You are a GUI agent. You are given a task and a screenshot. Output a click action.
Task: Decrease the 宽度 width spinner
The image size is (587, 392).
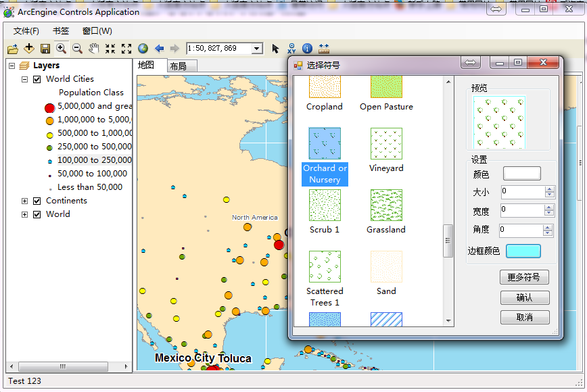(x=549, y=213)
